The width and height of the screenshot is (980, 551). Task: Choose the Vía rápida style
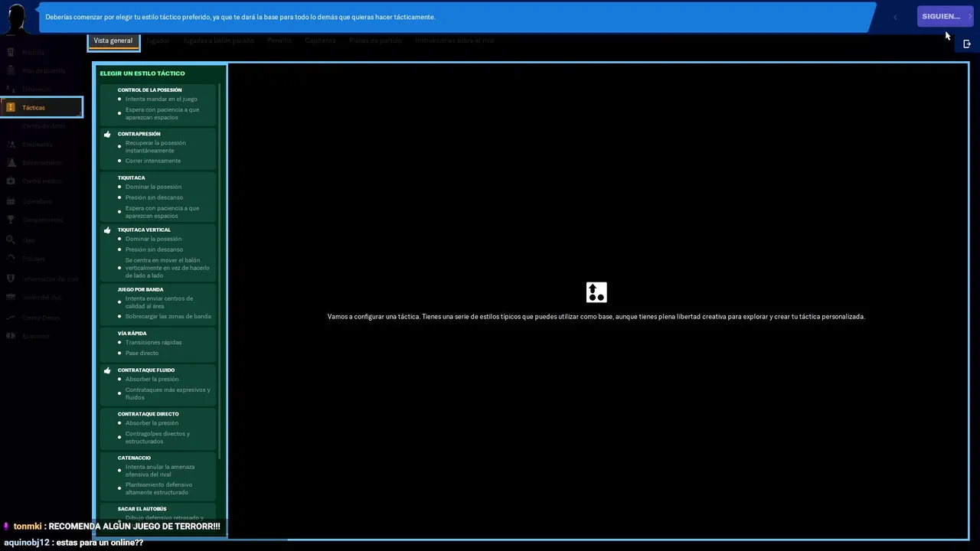click(158, 344)
